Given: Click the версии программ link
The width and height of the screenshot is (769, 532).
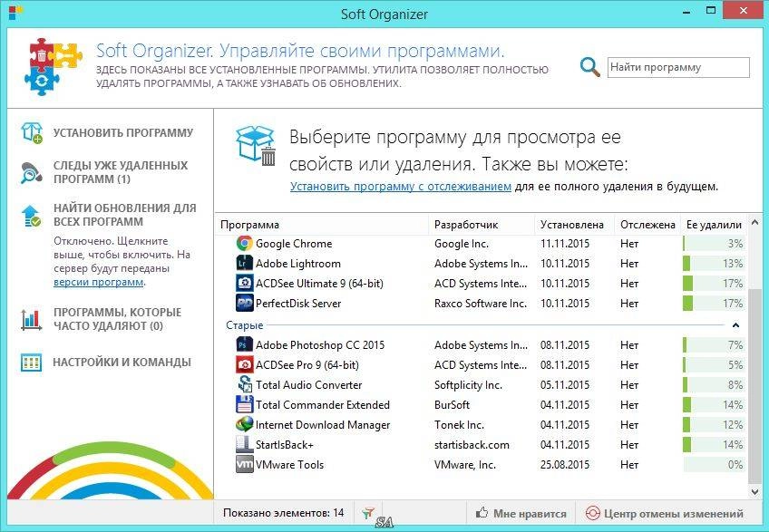Looking at the screenshot, I should 99,283.
